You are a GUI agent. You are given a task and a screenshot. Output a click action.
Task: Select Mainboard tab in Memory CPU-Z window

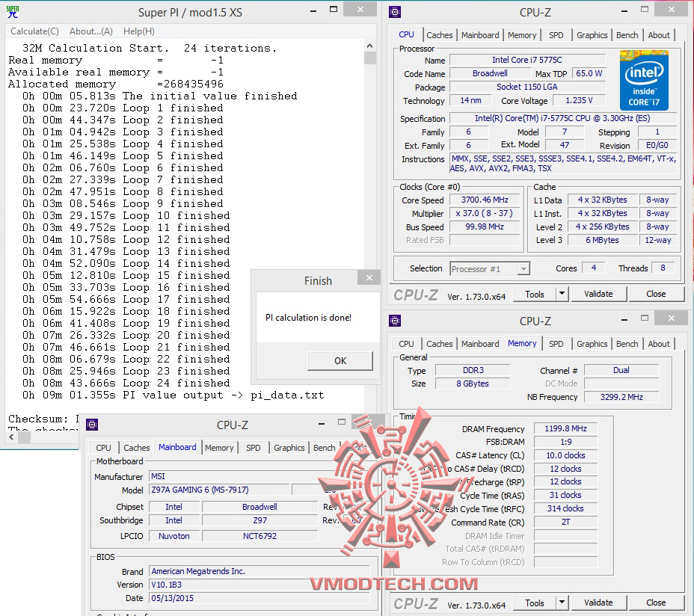click(x=480, y=344)
